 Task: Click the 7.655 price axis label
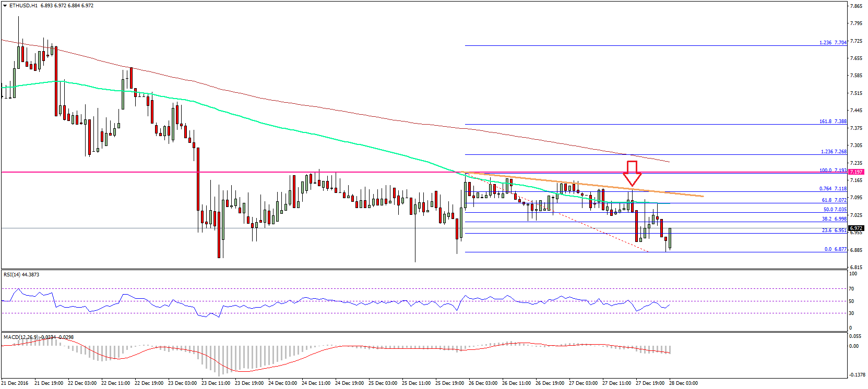point(856,58)
